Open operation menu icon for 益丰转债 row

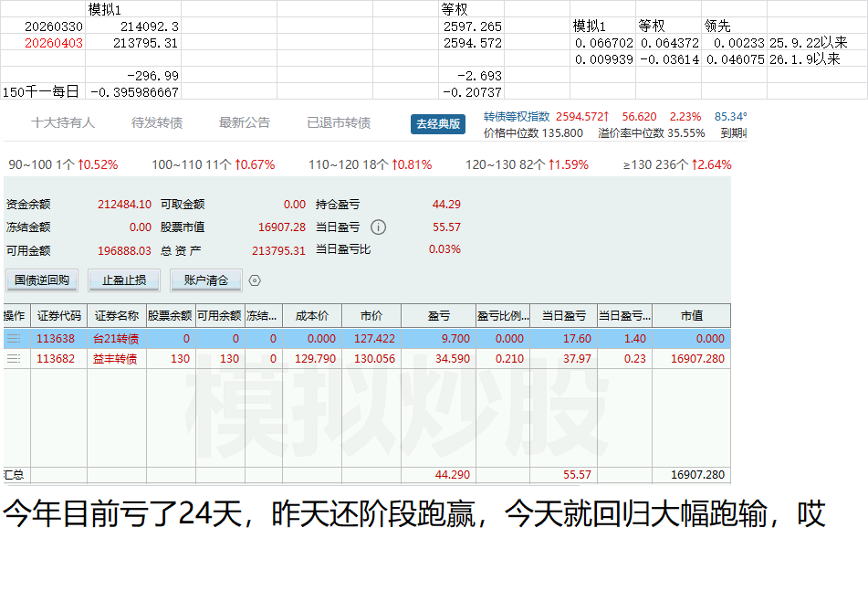(x=14, y=359)
